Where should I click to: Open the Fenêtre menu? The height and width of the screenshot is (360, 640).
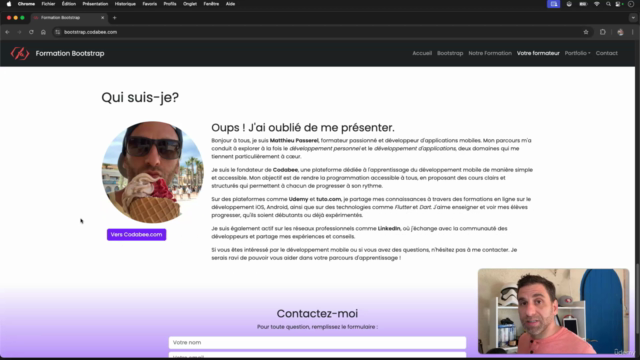coord(211,4)
